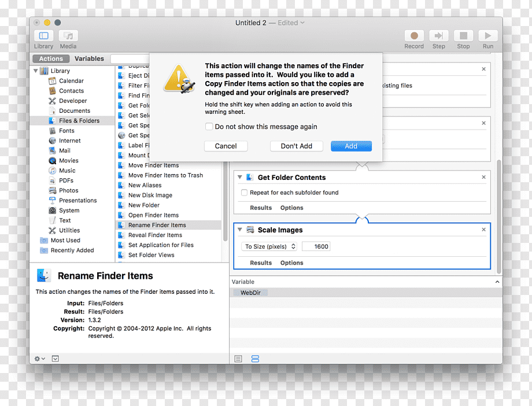Collapse the Variable panel chevron
532x406 pixels.
[497, 282]
